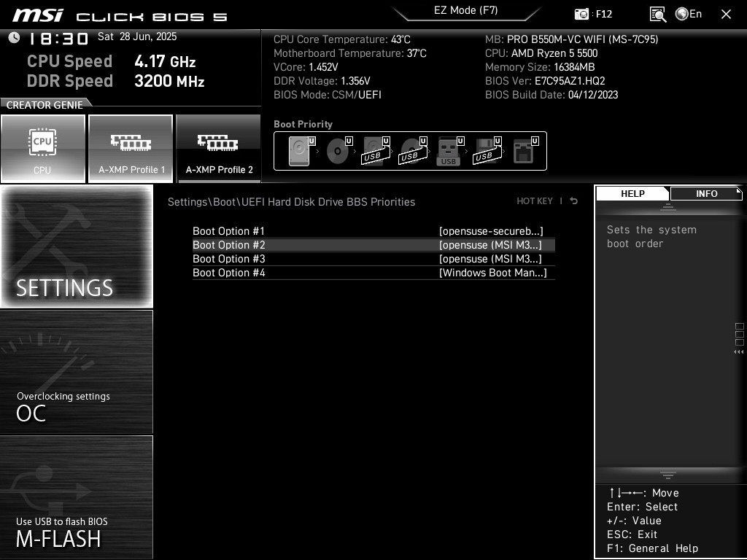The width and height of the screenshot is (747, 560).
Task: Go back using the Hot Key return arrow
Action: [x=573, y=201]
